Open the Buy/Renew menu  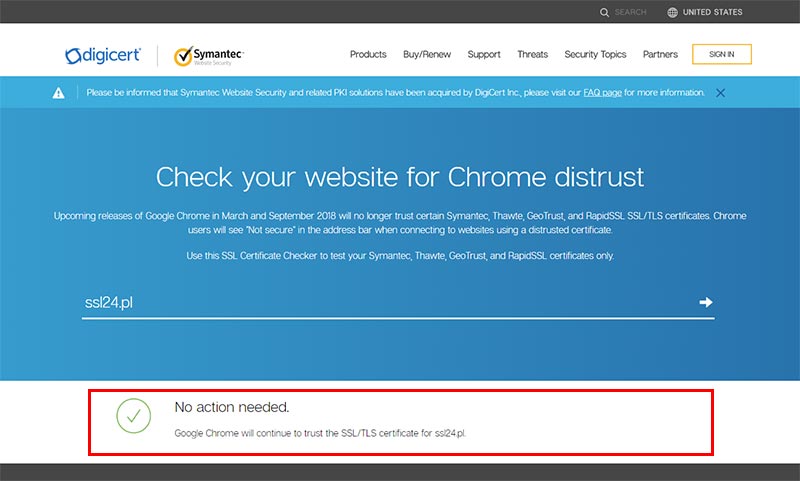[x=427, y=54]
